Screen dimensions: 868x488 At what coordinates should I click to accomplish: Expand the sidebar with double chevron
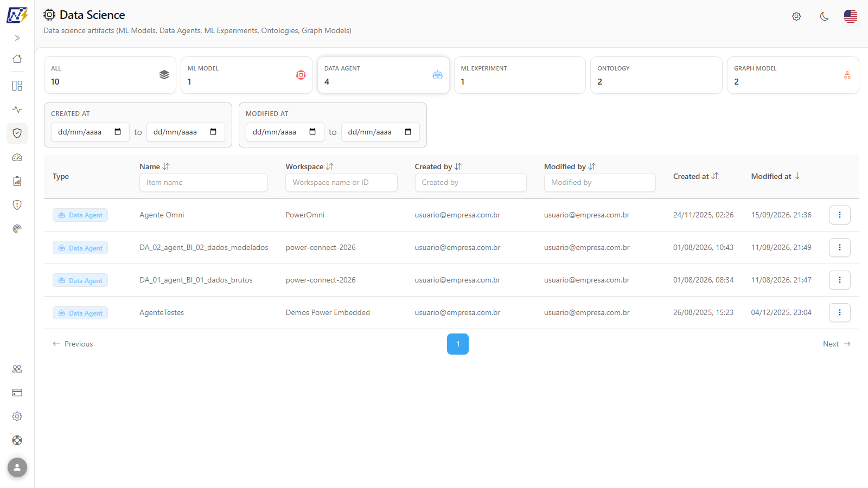click(17, 38)
